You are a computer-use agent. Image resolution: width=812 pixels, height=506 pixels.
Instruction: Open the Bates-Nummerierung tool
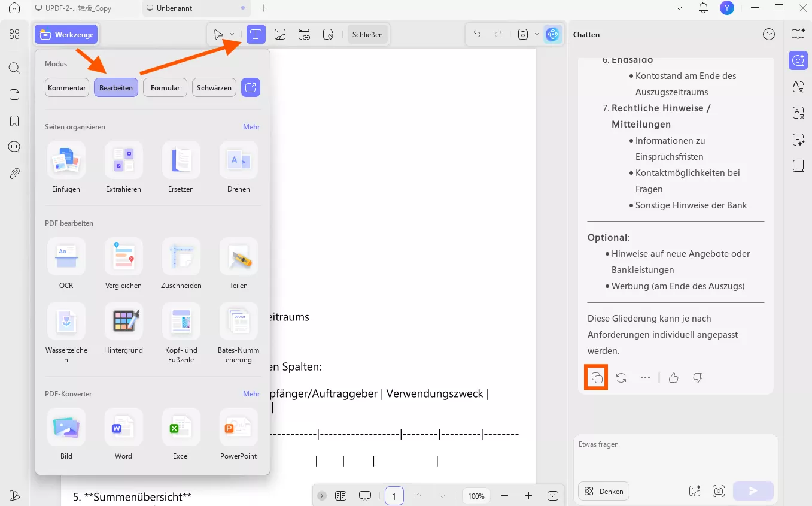[x=238, y=334]
